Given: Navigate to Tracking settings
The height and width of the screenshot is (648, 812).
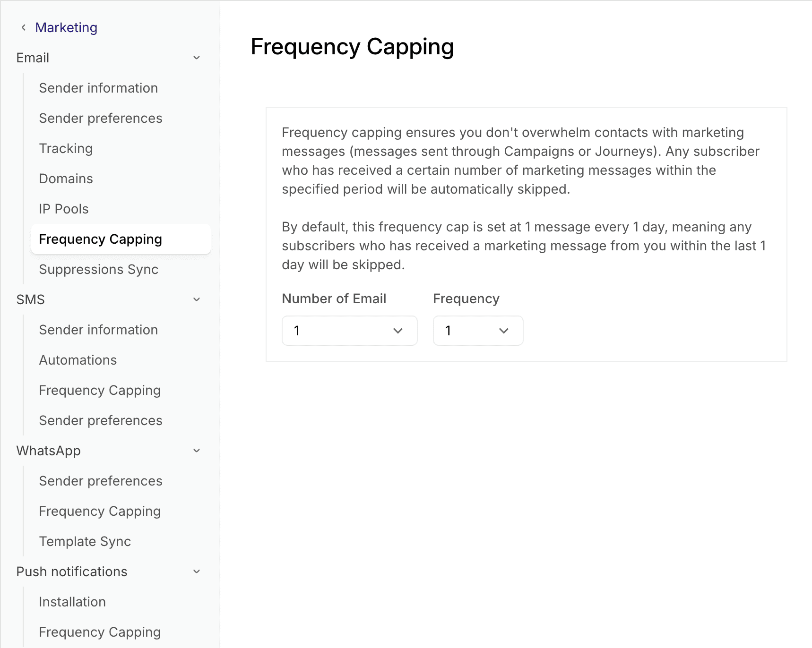Looking at the screenshot, I should click(x=66, y=149).
